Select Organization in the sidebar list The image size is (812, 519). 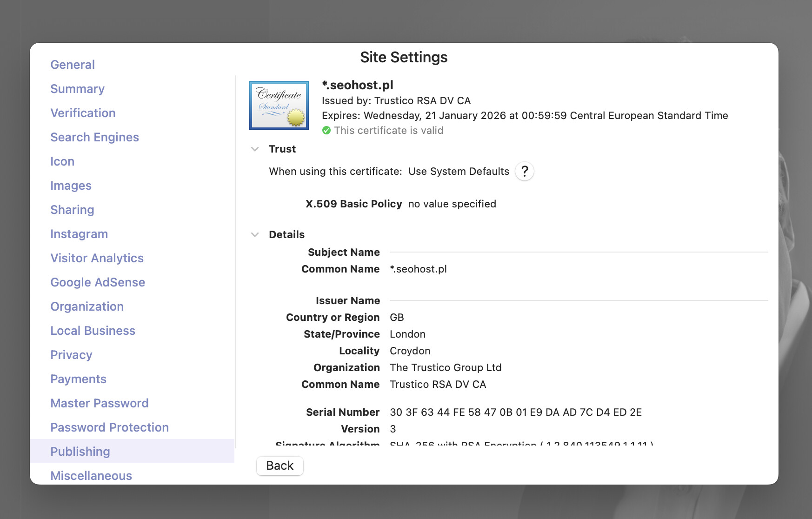87,306
